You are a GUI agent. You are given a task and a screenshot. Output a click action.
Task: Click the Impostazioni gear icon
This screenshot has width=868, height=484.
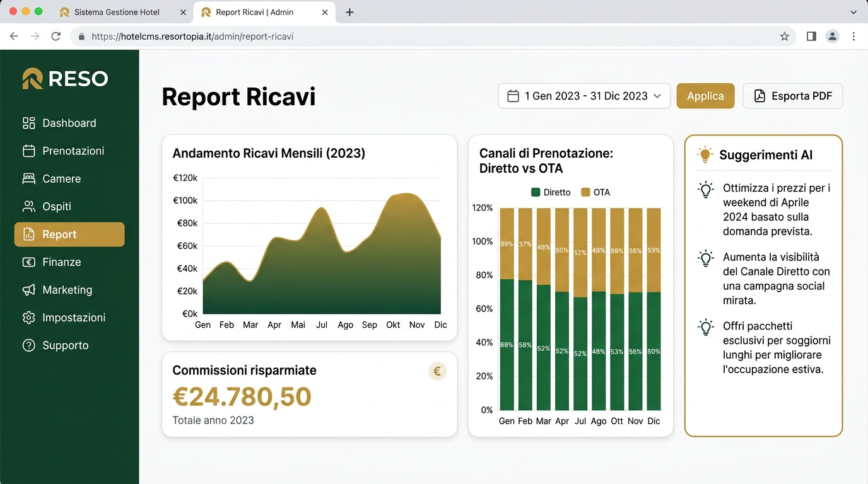[28, 318]
